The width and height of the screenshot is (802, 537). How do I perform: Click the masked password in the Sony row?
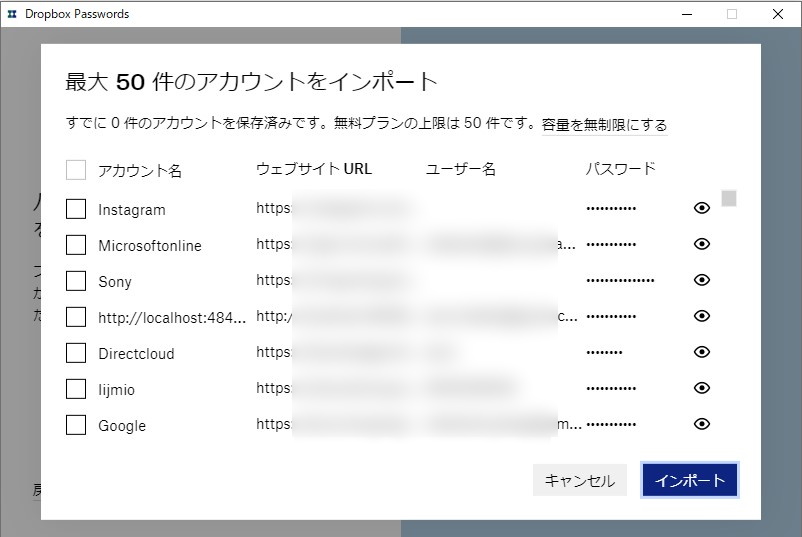(620, 280)
